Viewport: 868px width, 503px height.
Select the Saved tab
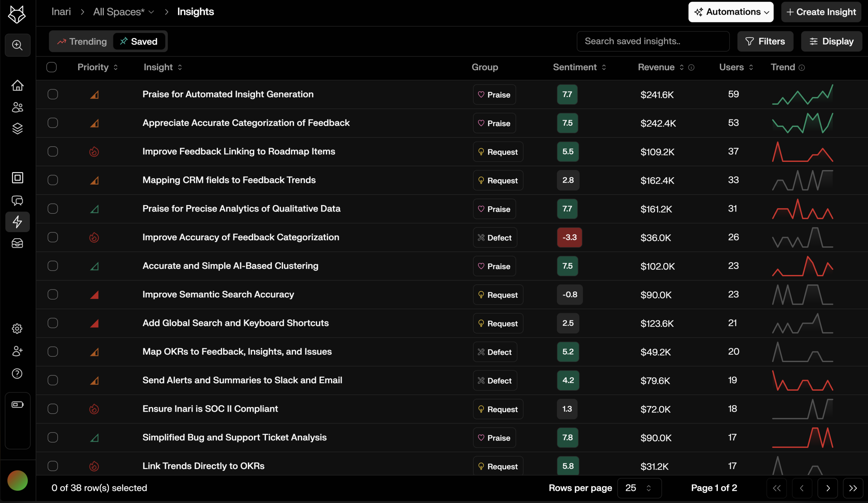coord(139,41)
